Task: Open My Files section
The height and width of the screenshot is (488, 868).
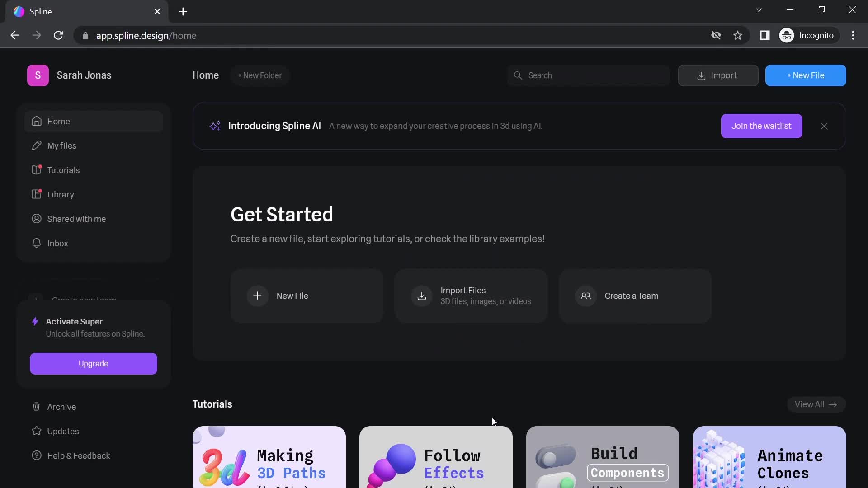Action: pyautogui.click(x=61, y=145)
